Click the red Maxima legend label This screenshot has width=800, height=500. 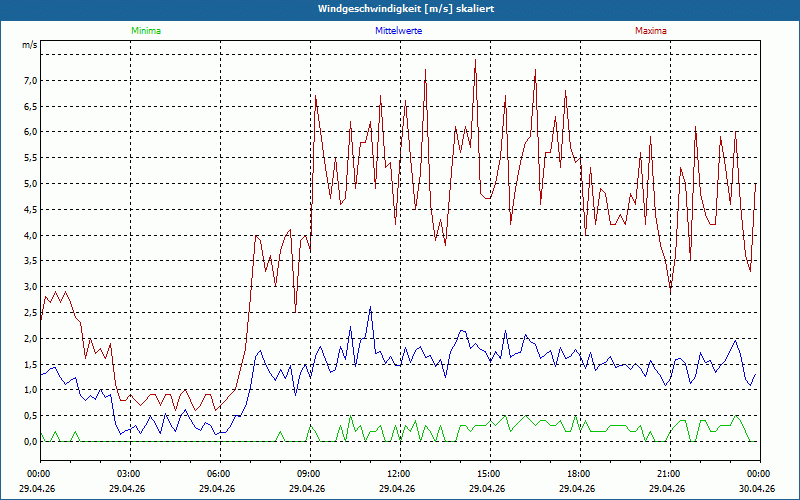(x=651, y=31)
